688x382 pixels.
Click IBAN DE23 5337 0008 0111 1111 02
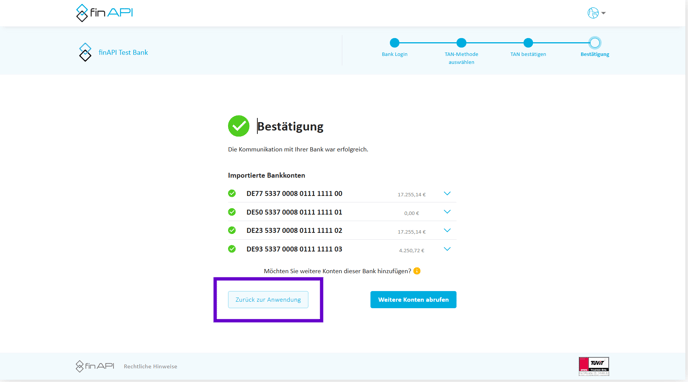click(x=294, y=231)
